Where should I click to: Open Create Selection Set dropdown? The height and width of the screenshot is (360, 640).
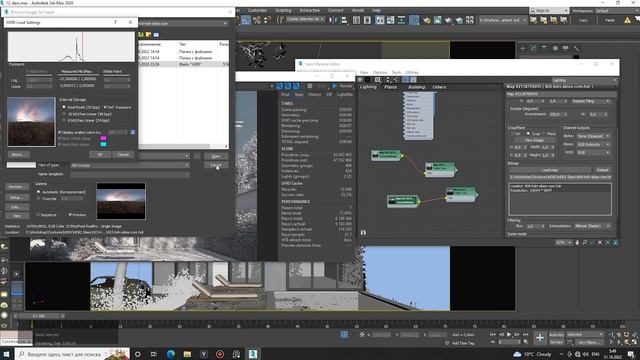coord(305,19)
